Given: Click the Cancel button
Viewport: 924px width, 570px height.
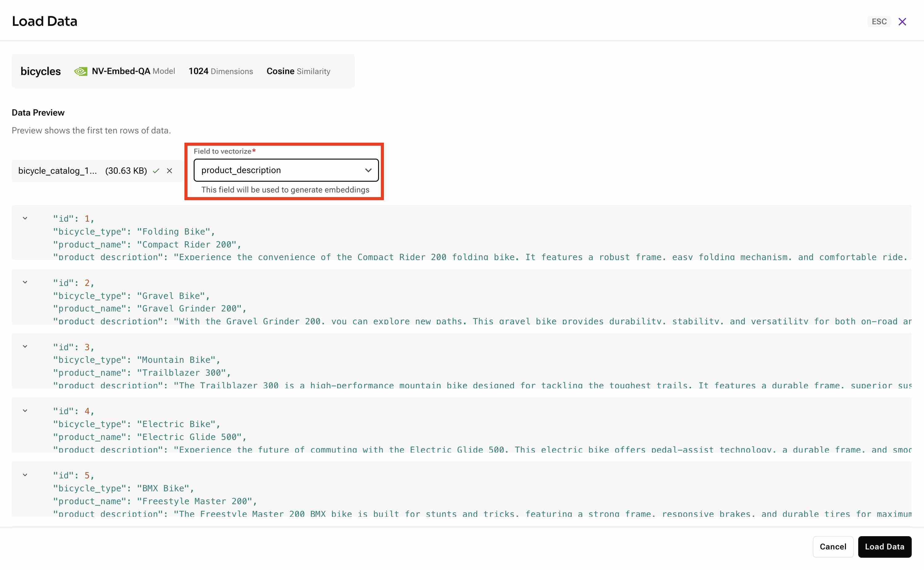Looking at the screenshot, I should coord(833,546).
